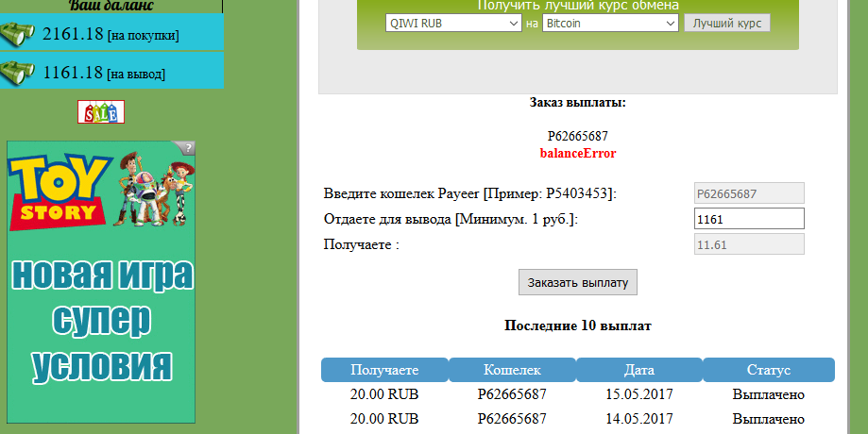Open the SALE tag icon
Viewport: 868px width, 434px height.
coord(101,111)
